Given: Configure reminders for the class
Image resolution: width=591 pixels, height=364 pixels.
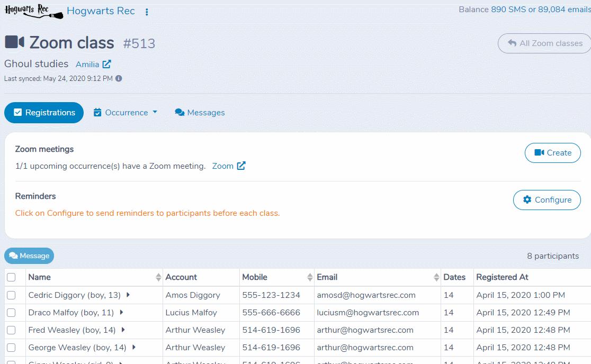Looking at the screenshot, I should (x=547, y=200).
